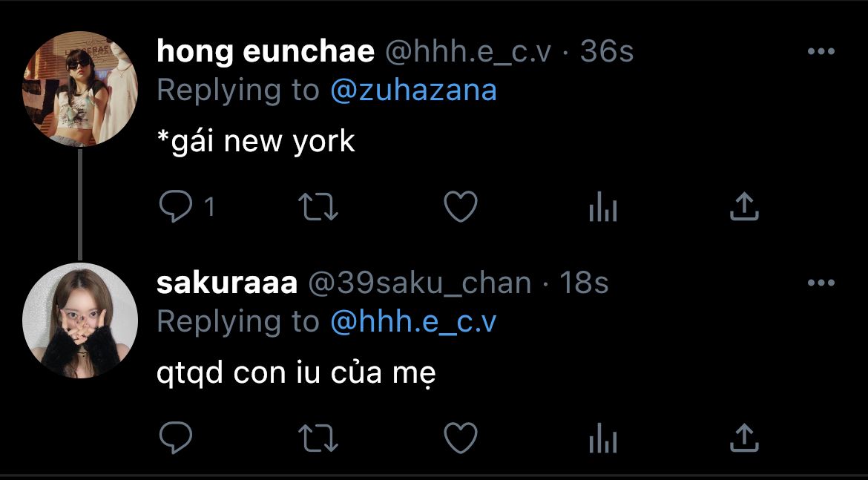Share sakuraaa's tweet

tap(744, 438)
